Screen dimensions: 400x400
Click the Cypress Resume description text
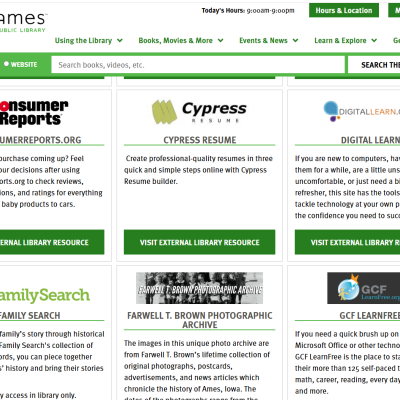[199, 170]
